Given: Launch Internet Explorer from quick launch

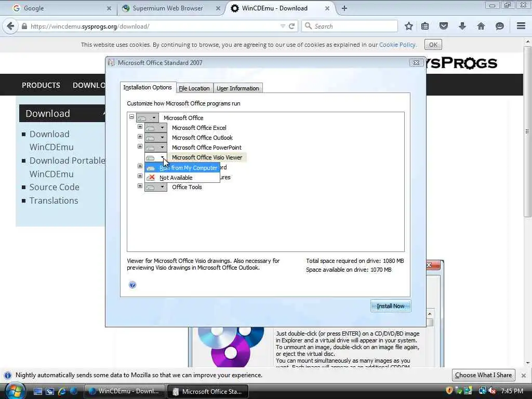Looking at the screenshot, I should click(x=62, y=391).
